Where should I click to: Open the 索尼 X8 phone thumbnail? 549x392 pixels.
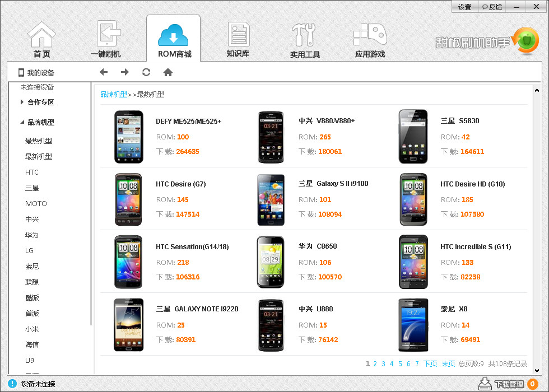click(x=413, y=325)
